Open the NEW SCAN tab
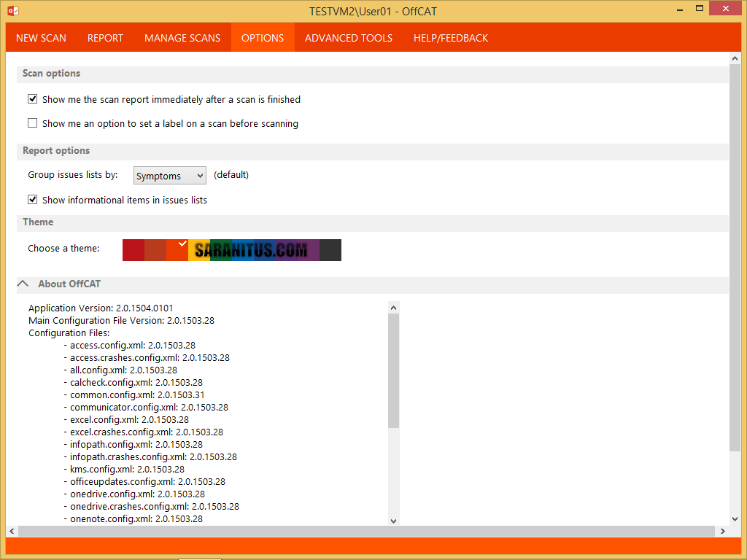747x560 pixels. 41,38
